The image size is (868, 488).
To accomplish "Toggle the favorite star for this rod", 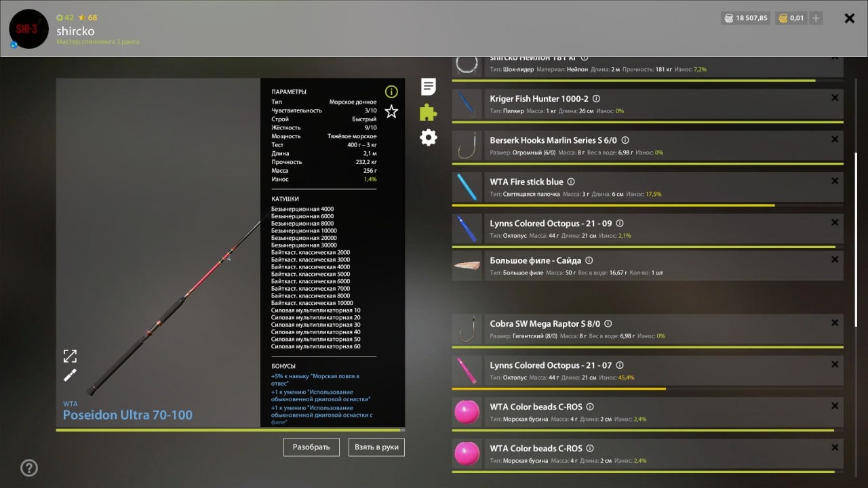I will 391,112.
